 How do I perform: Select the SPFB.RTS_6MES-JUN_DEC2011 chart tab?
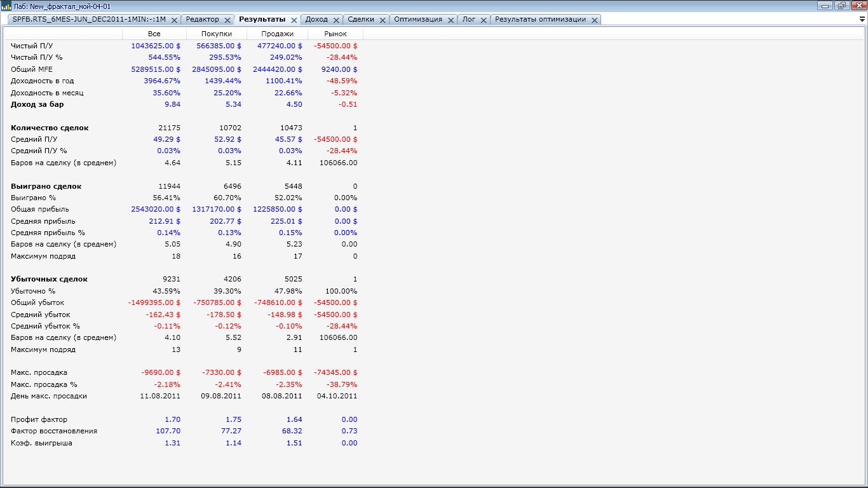point(88,20)
